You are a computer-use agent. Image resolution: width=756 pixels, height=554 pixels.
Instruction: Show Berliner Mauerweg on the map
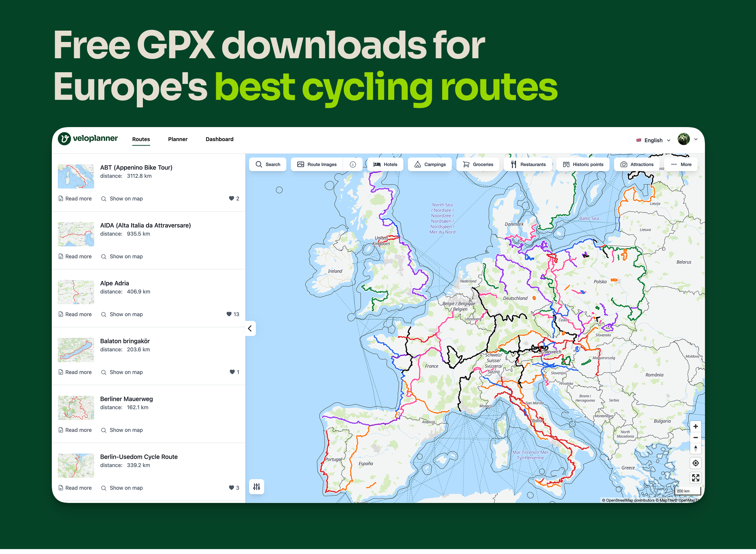pyautogui.click(x=122, y=430)
